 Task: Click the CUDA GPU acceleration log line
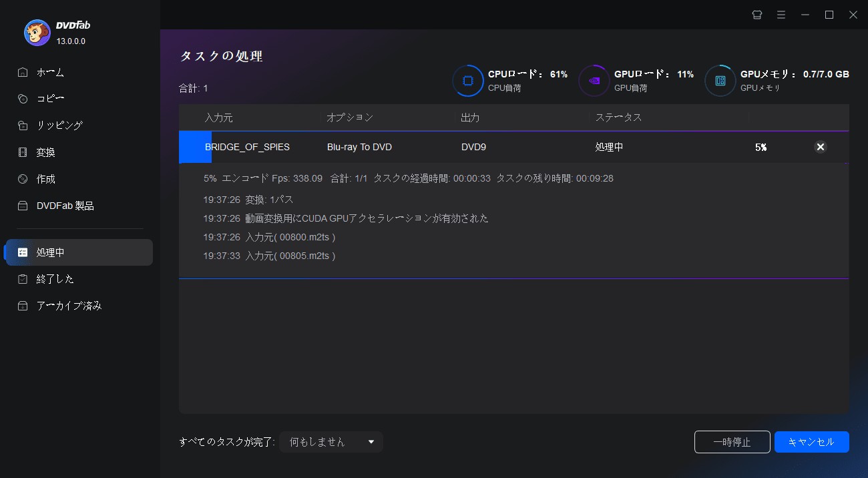346,218
